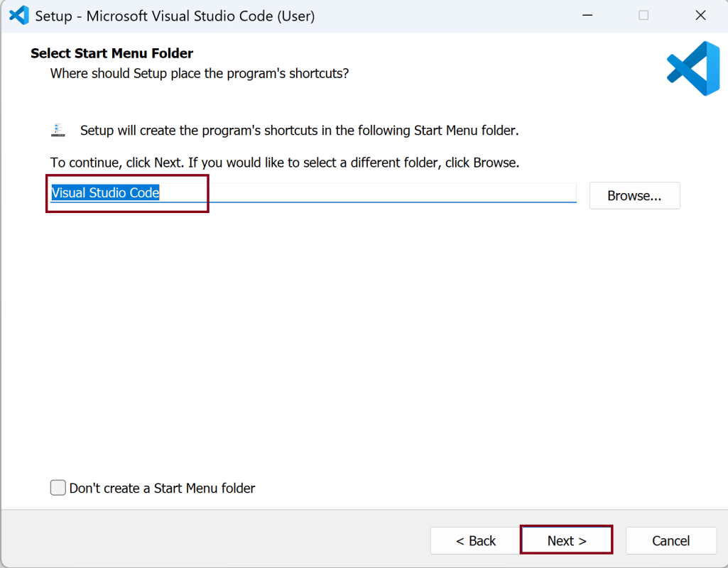Click the highlighted "Visual Studio Code" folder text
This screenshot has width=728, height=568.
[x=105, y=192]
